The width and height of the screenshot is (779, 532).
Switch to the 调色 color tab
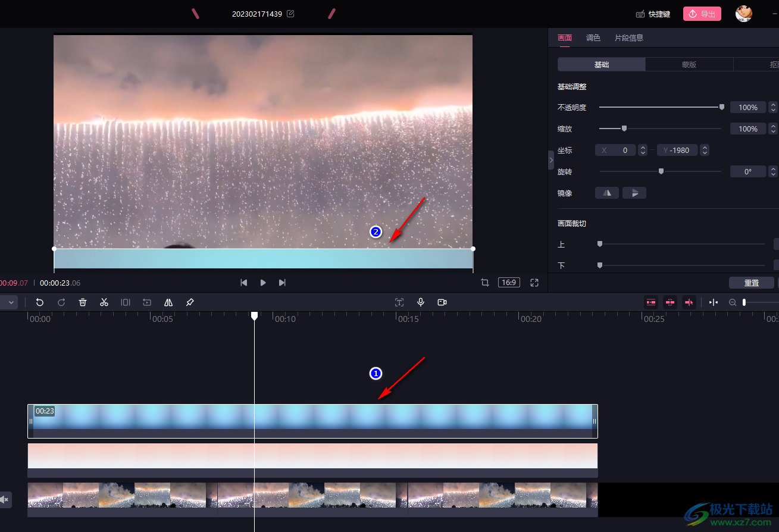[x=593, y=37]
